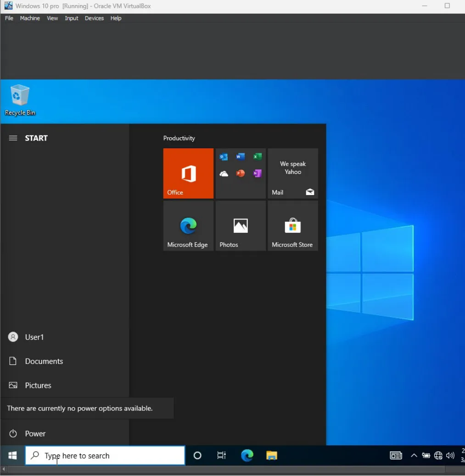This screenshot has width=465, height=476.
Task: Launch Outlook from the Office apps tile
Action: pyautogui.click(x=224, y=157)
